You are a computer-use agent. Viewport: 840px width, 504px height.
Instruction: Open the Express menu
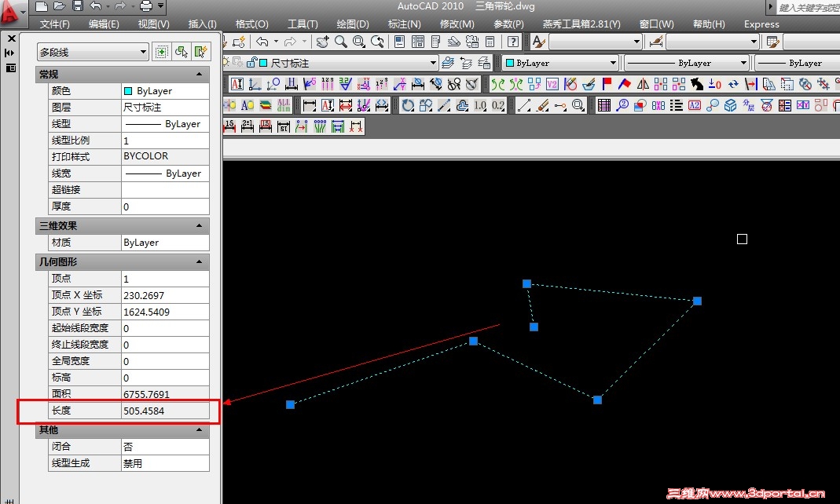point(761,24)
